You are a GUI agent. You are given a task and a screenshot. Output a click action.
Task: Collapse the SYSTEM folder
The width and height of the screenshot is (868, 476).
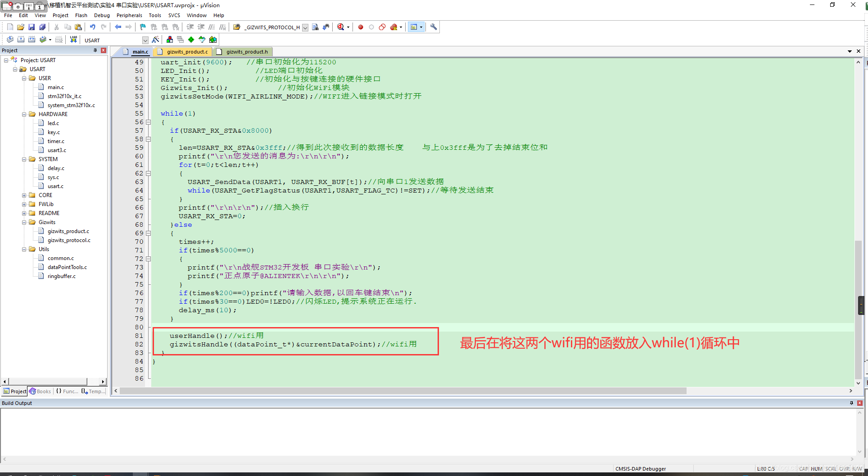[x=24, y=159]
